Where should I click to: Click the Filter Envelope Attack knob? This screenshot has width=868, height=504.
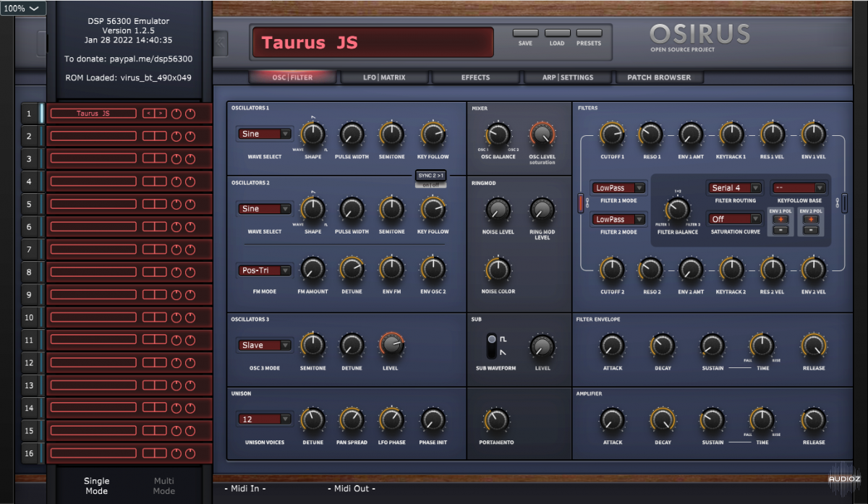coord(612,346)
